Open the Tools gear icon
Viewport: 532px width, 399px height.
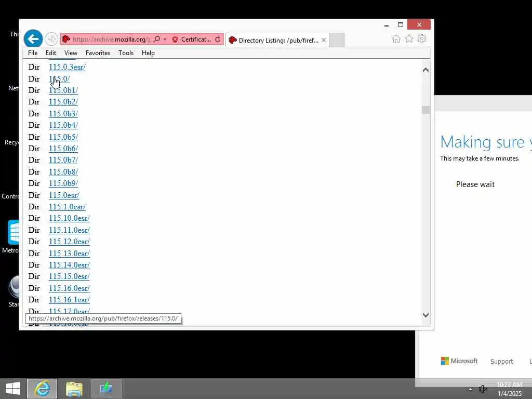pyautogui.click(x=422, y=38)
